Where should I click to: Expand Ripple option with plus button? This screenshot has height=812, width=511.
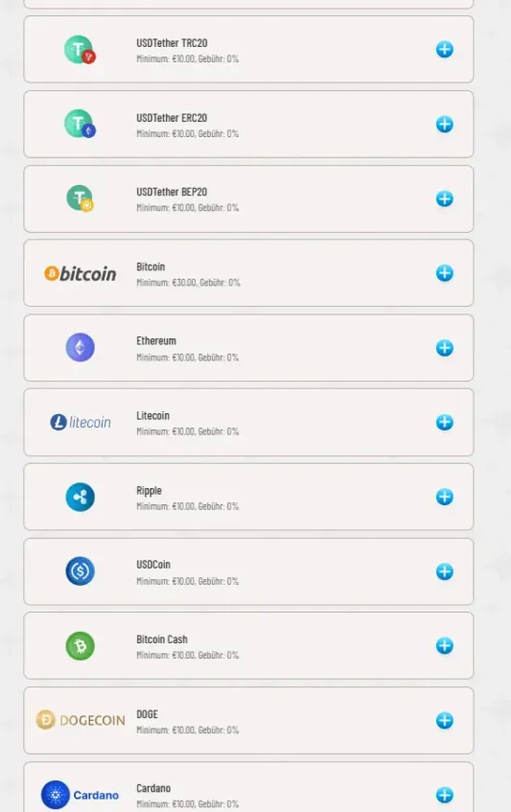point(444,497)
